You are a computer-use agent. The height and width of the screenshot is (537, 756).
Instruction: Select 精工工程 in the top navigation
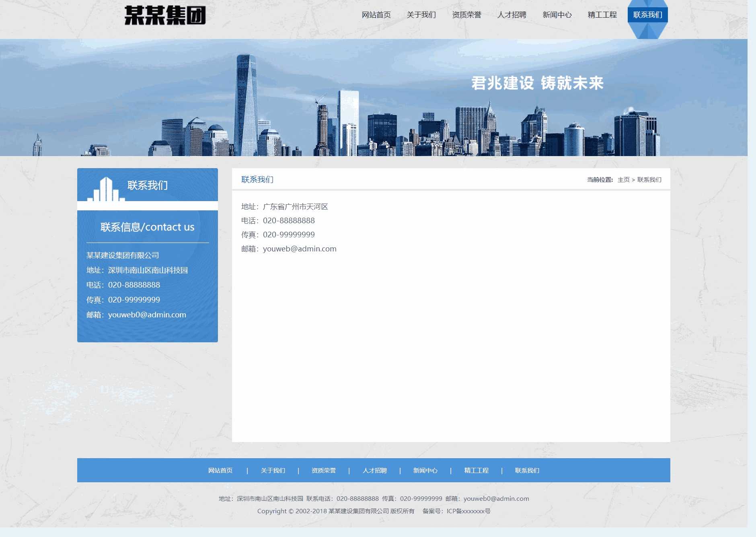(602, 15)
